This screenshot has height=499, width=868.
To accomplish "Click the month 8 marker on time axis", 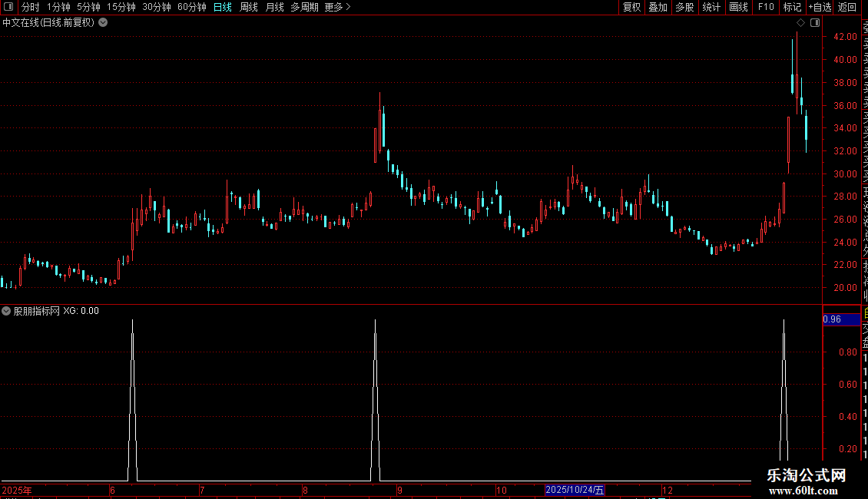I will 305,490.
